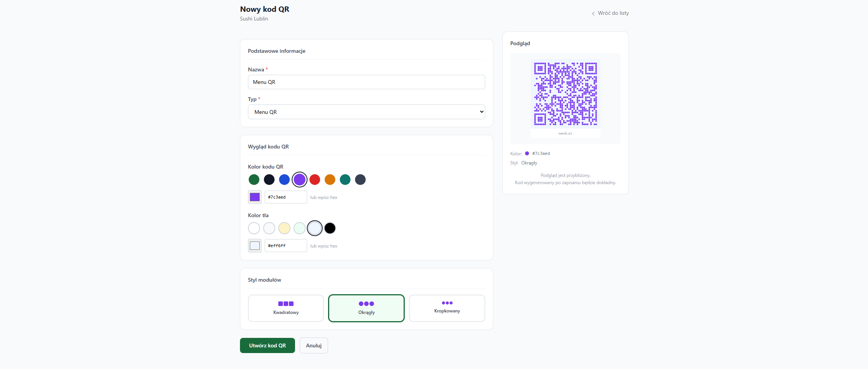The width and height of the screenshot is (868, 369).
Task: Select the slate gray QR code color swatch
Action: [x=360, y=180]
